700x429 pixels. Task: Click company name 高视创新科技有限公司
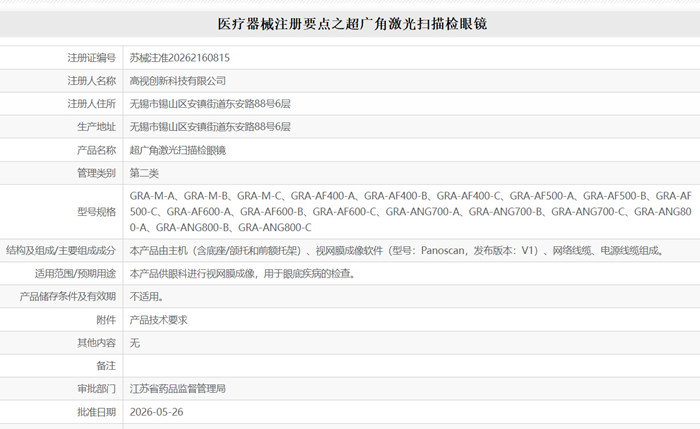click(x=178, y=81)
